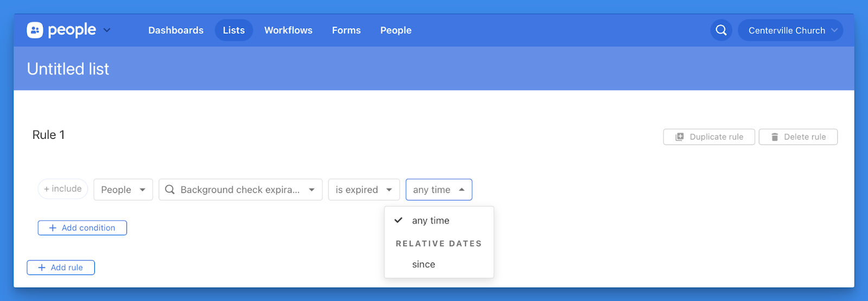
Task: Open the search magnifier icon in header
Action: tap(721, 30)
